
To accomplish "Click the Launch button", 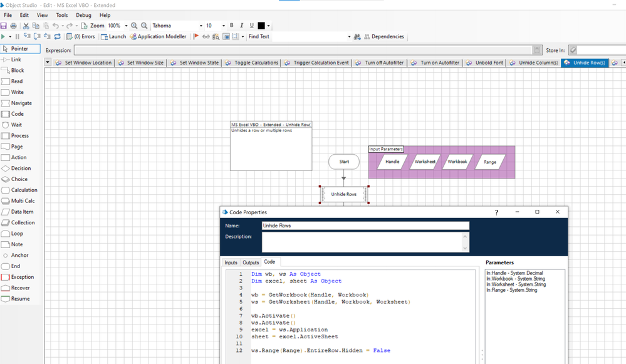I will 113,37.
